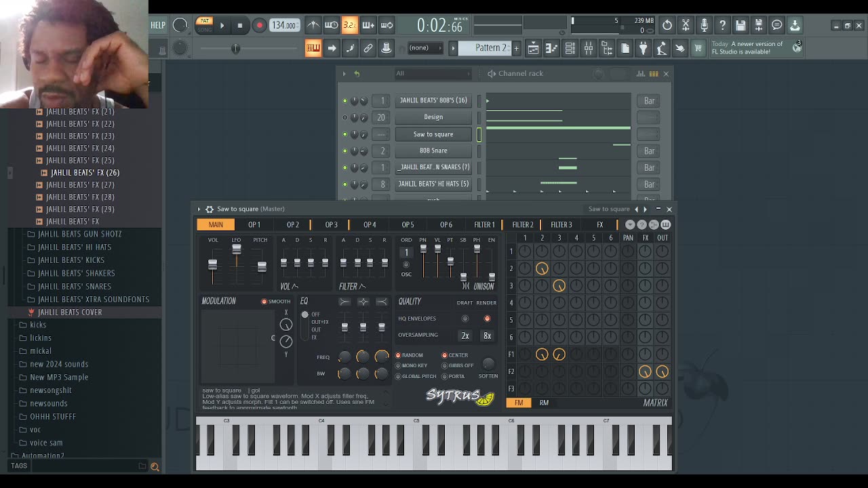Image resolution: width=868 pixels, height=488 pixels.
Task: Click the render/export audio icon
Action: (759, 26)
